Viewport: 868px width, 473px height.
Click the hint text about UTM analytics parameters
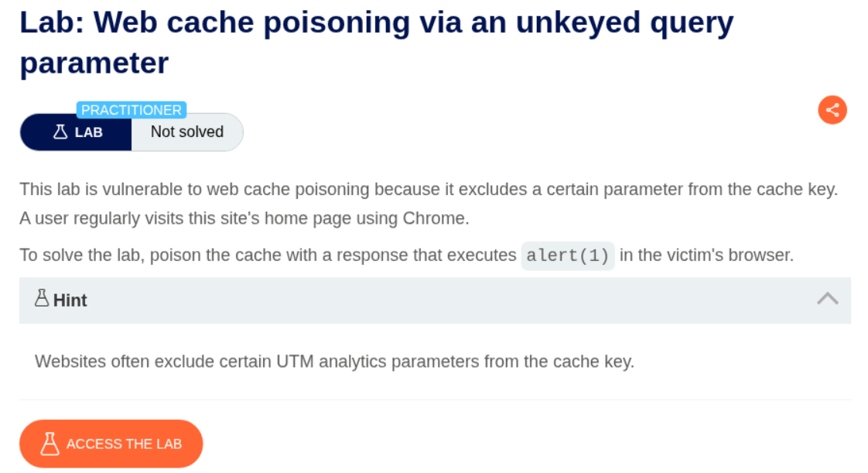click(x=334, y=362)
